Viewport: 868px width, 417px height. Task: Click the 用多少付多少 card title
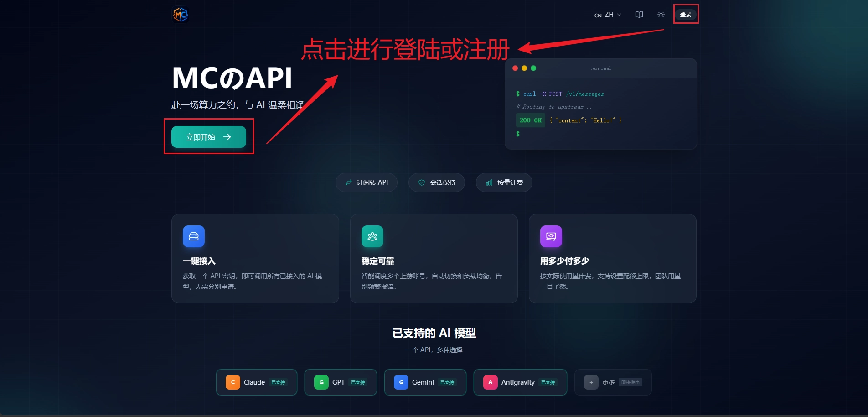(565, 261)
